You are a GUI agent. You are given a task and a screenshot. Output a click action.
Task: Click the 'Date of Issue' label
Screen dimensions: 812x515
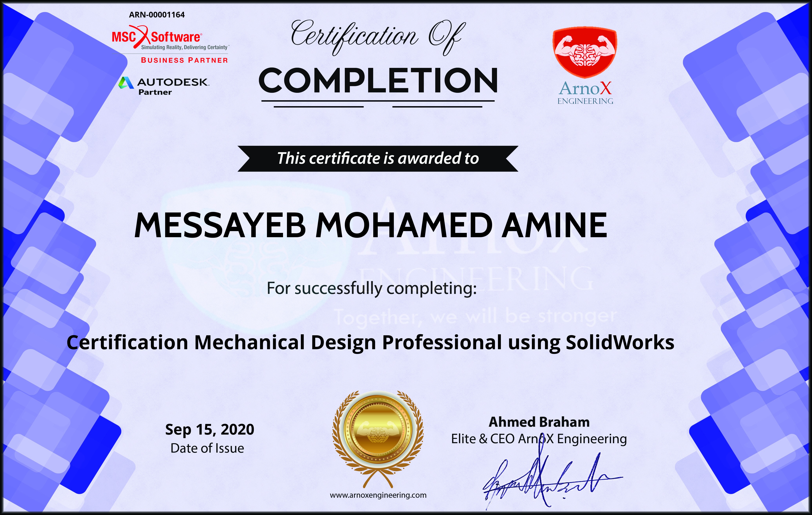(207, 448)
